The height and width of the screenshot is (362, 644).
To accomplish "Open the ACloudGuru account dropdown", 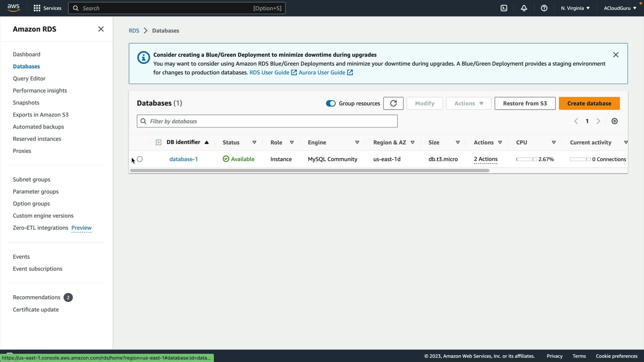I will click(x=620, y=8).
